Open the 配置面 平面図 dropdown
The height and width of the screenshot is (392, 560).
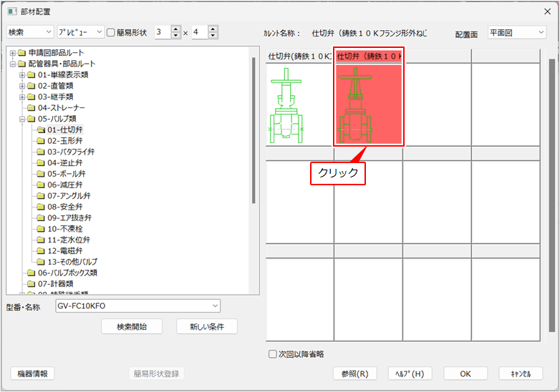coord(516,32)
